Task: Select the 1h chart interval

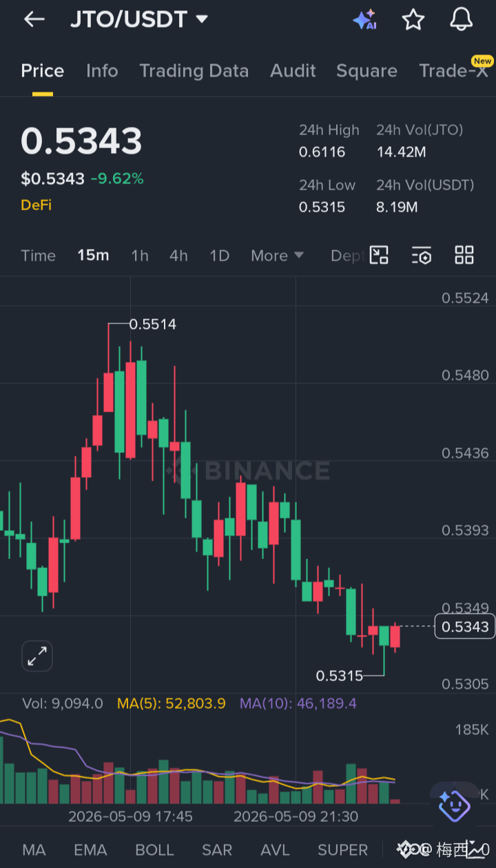Action: click(x=140, y=256)
